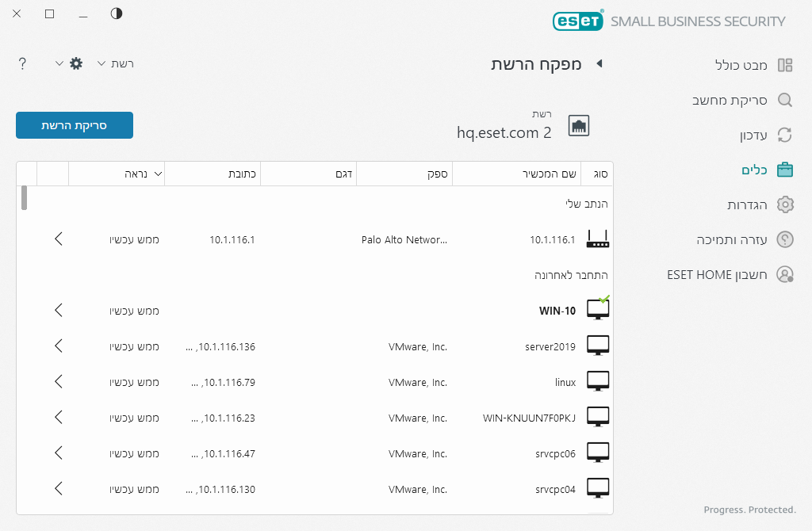Expand the רשת network dropdown
Screen dimensions: 812x531
click(115, 63)
